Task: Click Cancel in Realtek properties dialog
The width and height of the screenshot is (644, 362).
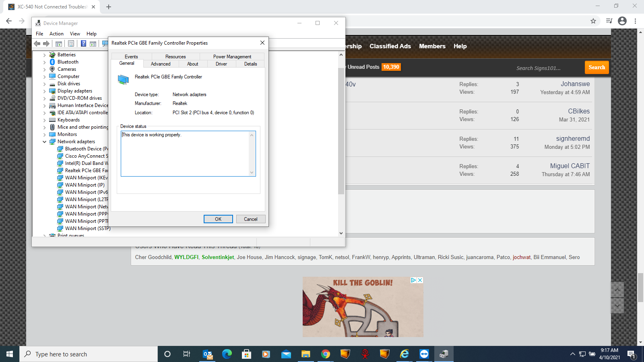Action: pos(250,219)
